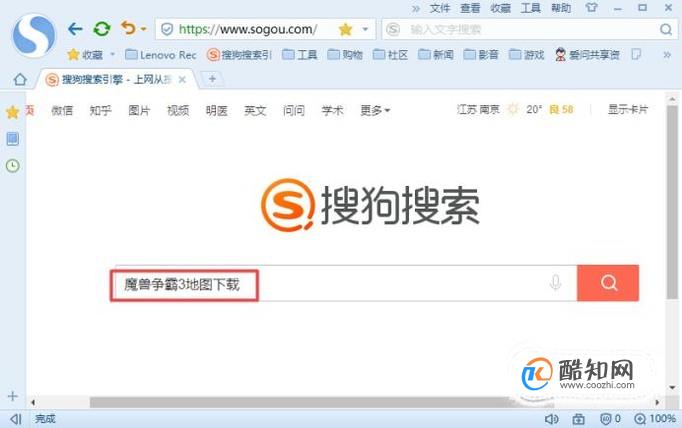
Task: Open the 影音 bookmark folder
Action: (x=481, y=55)
